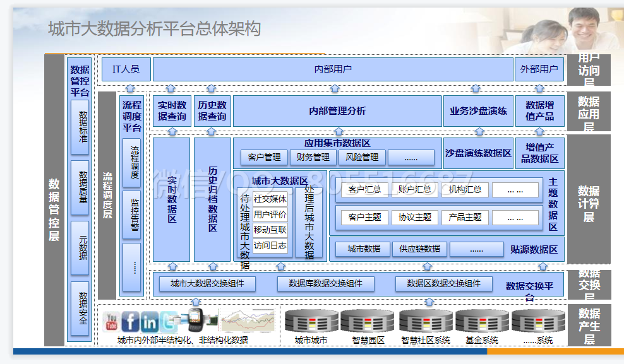Click the 数据标准 vertical box
Image resolution: width=624 pixels, height=364 pixels.
(x=80, y=127)
